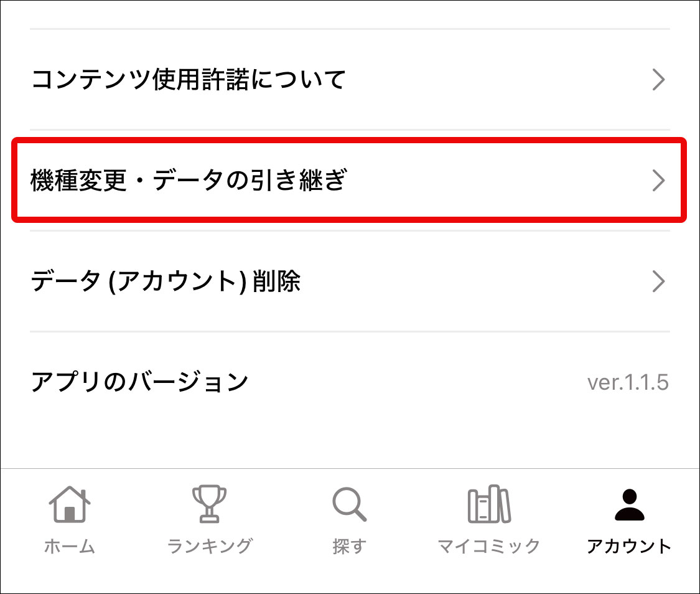
Task: Expand chevron beside コンテンツ使用許諾について
Action: [x=658, y=80]
